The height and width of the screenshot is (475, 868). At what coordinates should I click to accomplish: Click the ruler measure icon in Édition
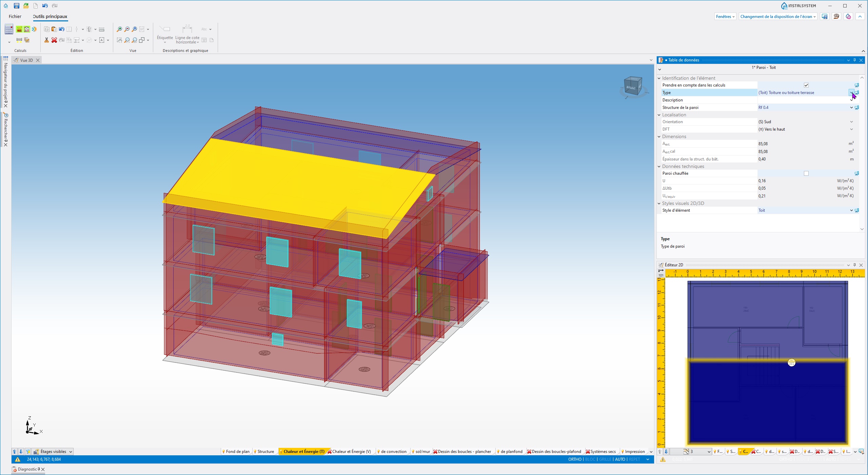pos(102,29)
